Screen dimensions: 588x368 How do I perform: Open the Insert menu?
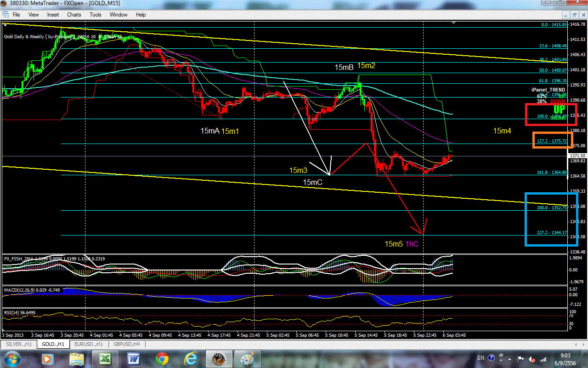click(x=53, y=15)
